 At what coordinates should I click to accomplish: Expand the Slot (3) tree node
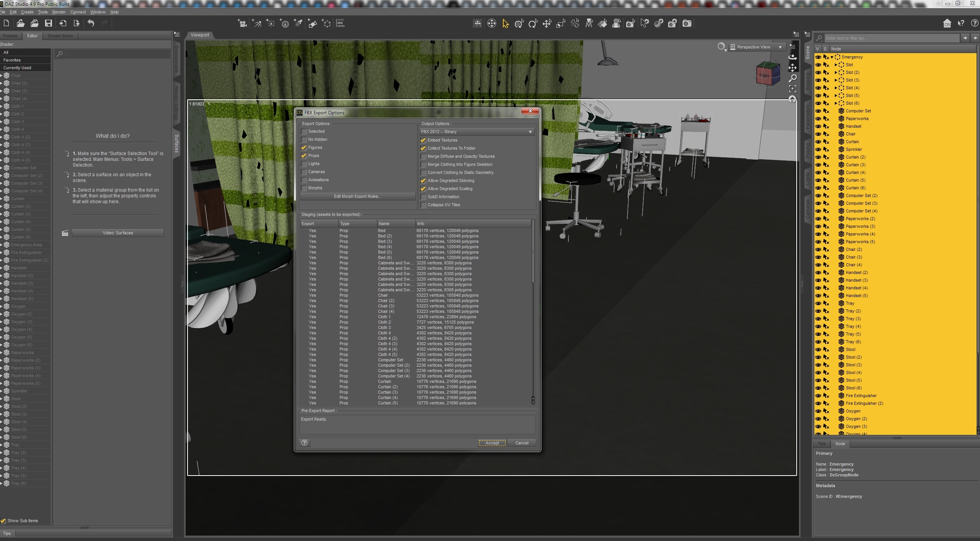tap(836, 80)
